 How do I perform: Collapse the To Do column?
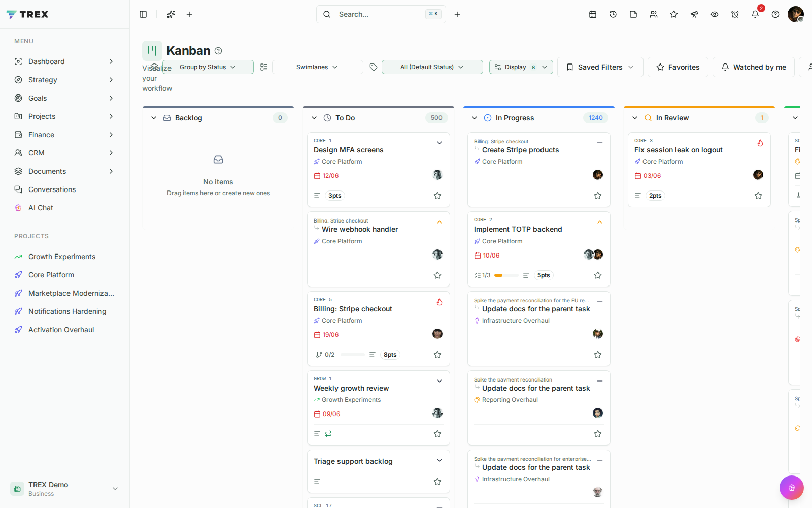pos(314,118)
